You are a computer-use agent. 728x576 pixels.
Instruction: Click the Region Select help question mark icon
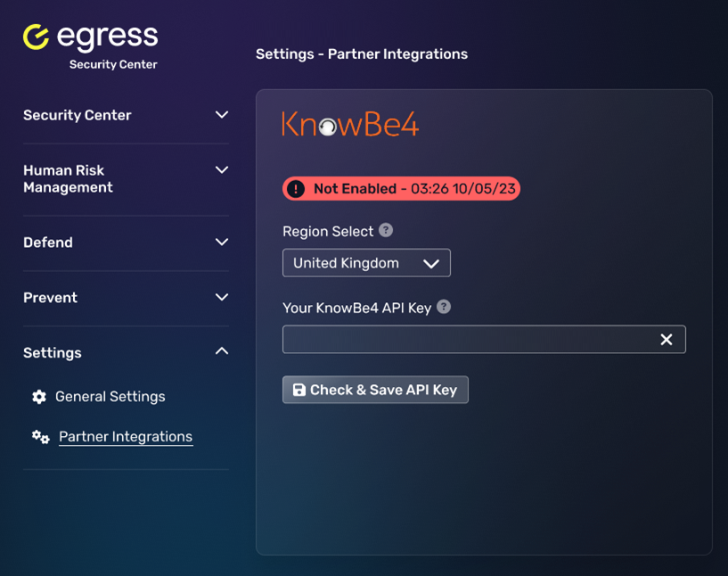[x=384, y=229]
